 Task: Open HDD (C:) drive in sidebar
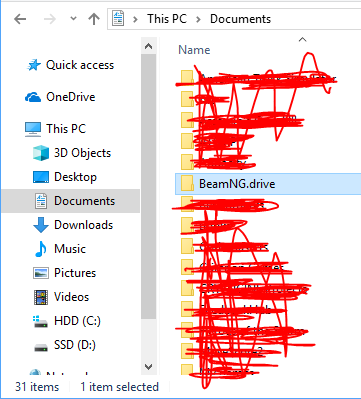click(77, 321)
